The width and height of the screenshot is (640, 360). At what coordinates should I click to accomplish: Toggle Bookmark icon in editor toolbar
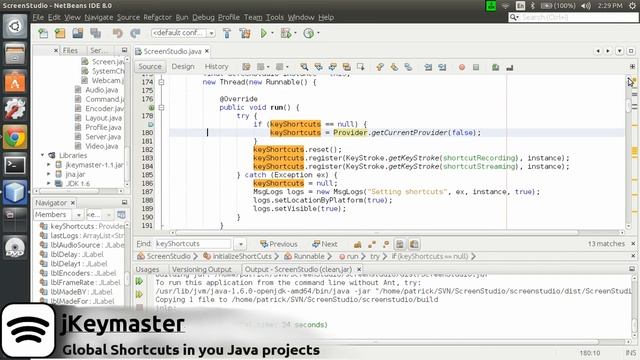point(408,67)
